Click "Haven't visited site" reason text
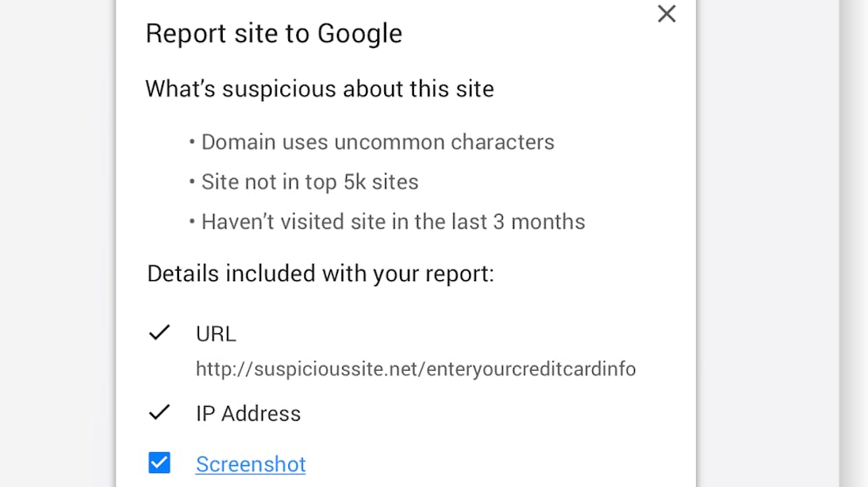This screenshot has height=487, width=868. click(393, 222)
